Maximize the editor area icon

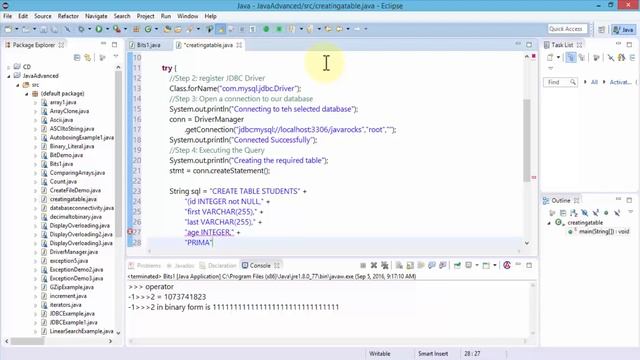(x=529, y=44)
